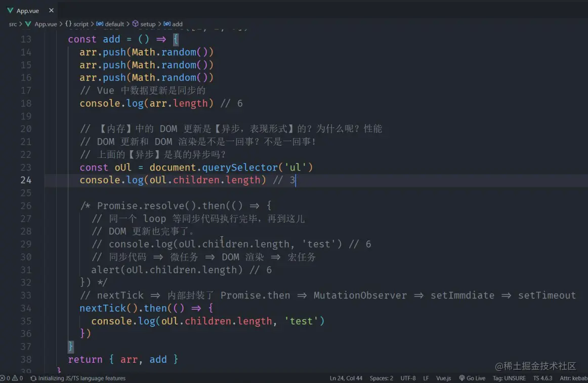
Task: Click oUl.children.length on line 24
Action: [205, 180]
